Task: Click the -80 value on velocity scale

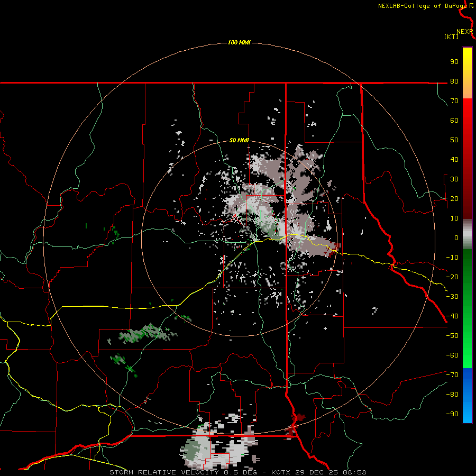Action: click(452, 395)
